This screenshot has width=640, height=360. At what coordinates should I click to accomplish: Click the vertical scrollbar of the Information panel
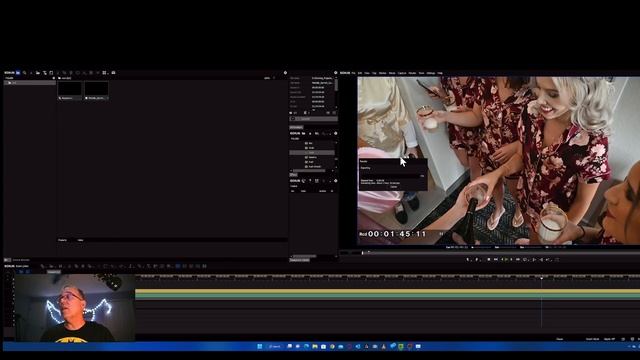pyautogui.click(x=336, y=85)
